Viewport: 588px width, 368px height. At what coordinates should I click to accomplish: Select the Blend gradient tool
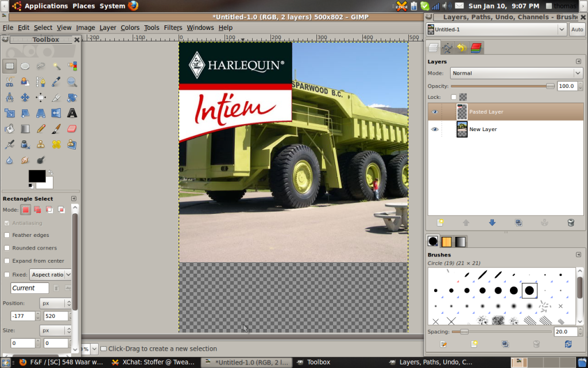25,129
